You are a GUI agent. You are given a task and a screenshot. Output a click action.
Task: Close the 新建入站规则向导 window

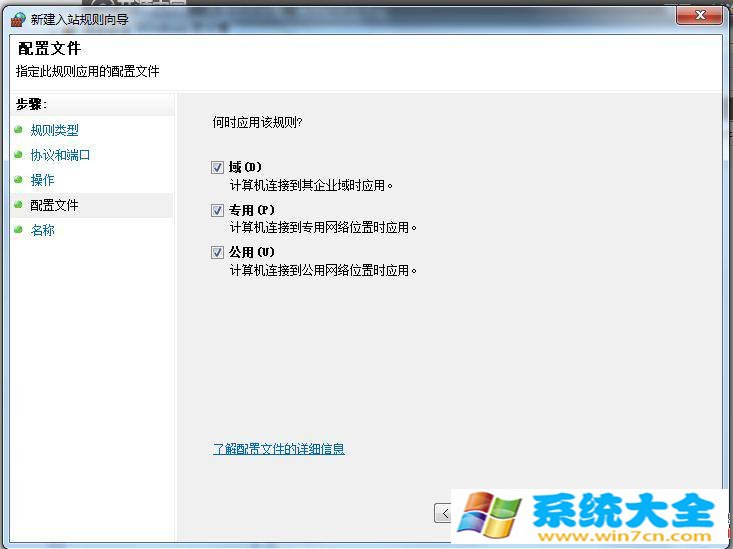699,15
